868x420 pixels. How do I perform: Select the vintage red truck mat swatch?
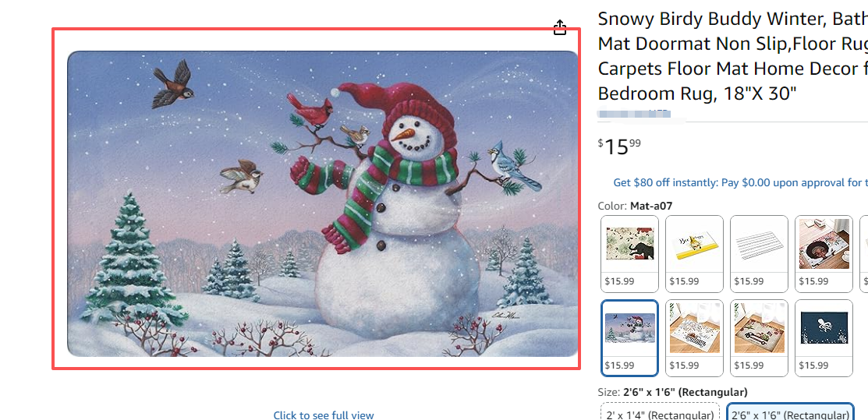(759, 337)
